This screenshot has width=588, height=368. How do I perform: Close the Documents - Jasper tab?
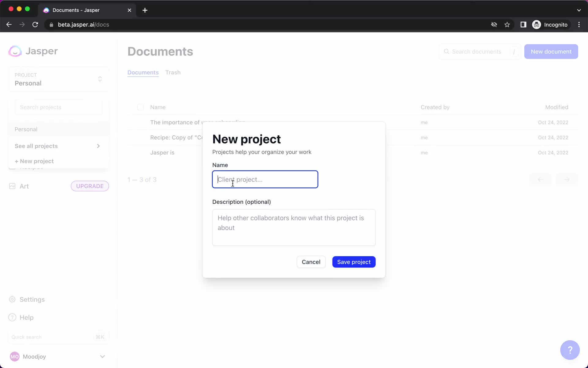pyautogui.click(x=130, y=10)
